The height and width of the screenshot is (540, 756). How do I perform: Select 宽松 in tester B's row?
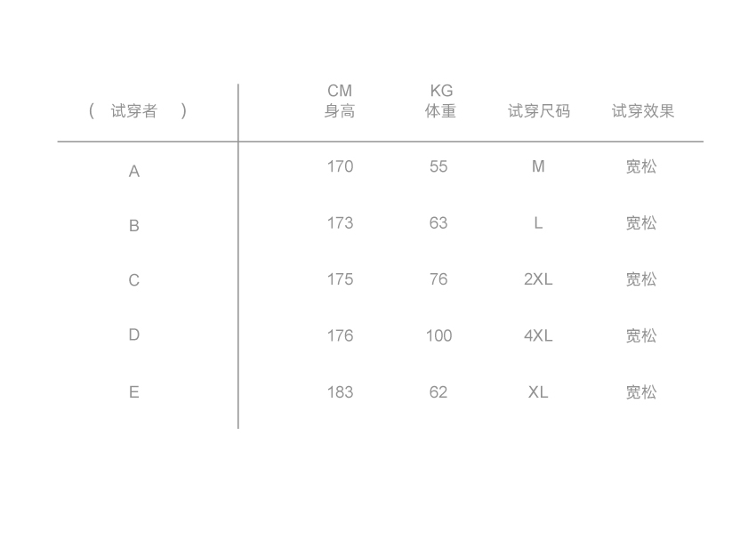point(640,223)
